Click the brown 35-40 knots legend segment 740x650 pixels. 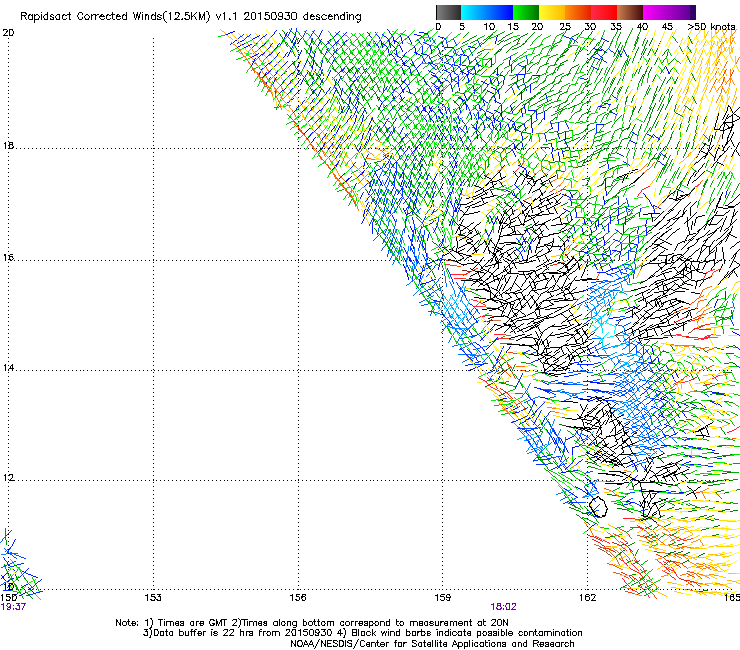click(x=630, y=12)
